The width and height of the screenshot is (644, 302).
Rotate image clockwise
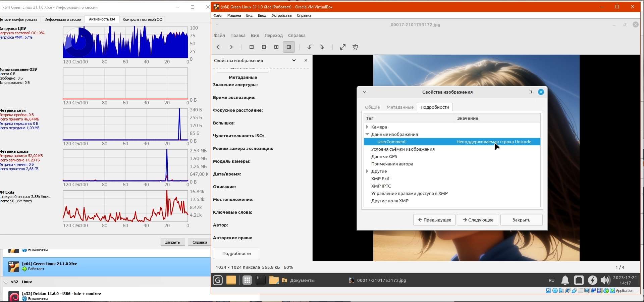click(322, 47)
